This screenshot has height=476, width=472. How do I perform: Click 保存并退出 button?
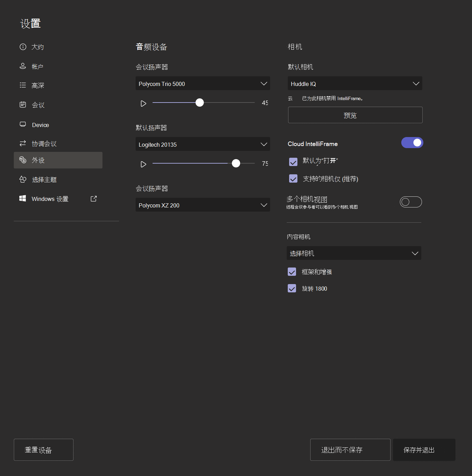(424, 450)
